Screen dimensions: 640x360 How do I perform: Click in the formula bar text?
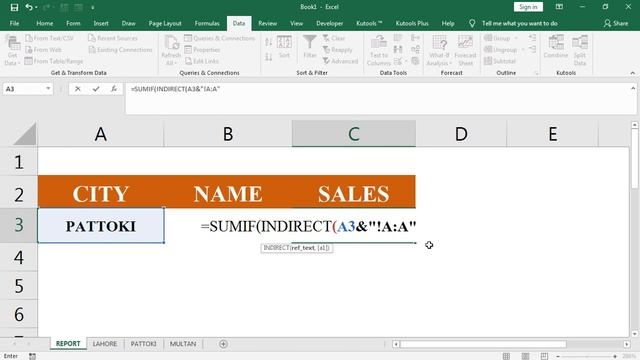(176, 89)
